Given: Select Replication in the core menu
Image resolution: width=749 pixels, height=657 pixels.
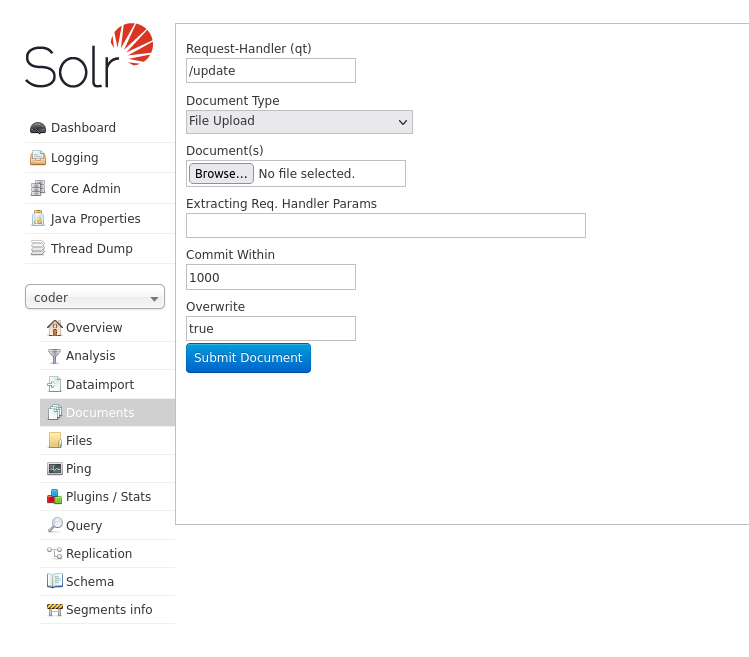Looking at the screenshot, I should click(98, 554).
